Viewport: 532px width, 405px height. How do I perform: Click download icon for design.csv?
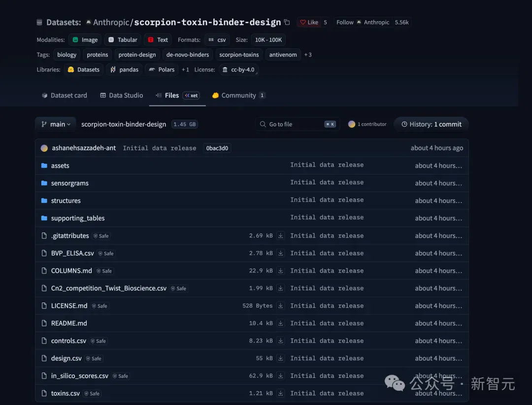pyautogui.click(x=280, y=358)
